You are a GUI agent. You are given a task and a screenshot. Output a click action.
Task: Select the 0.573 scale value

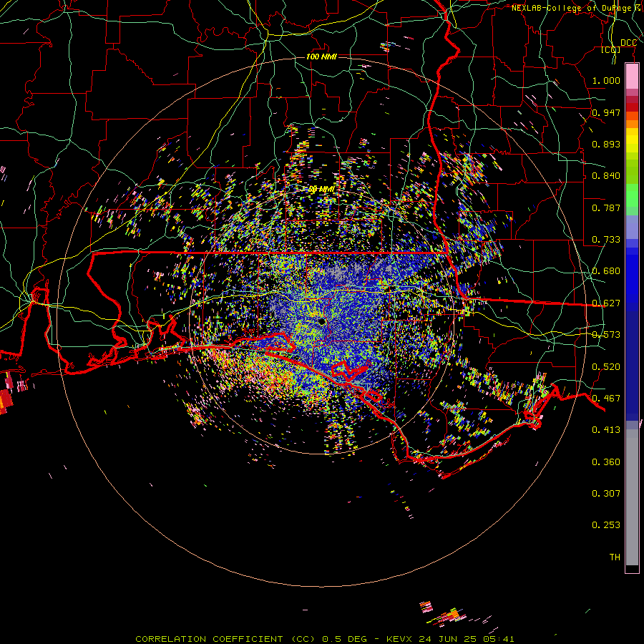(x=606, y=335)
